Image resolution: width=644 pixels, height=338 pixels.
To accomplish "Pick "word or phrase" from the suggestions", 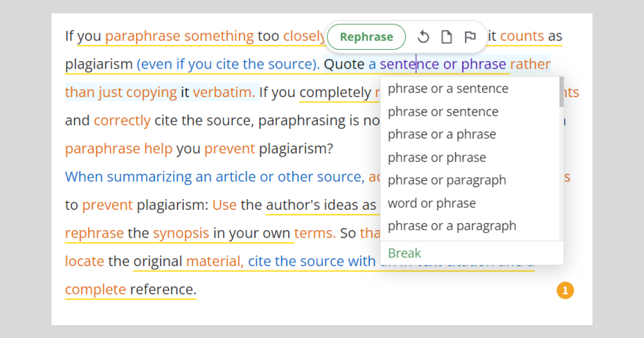I will [431, 203].
